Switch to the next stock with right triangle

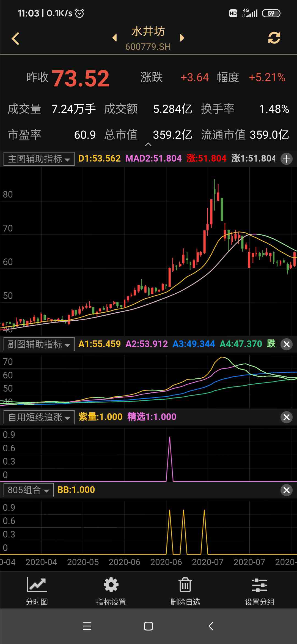pyautogui.click(x=182, y=38)
